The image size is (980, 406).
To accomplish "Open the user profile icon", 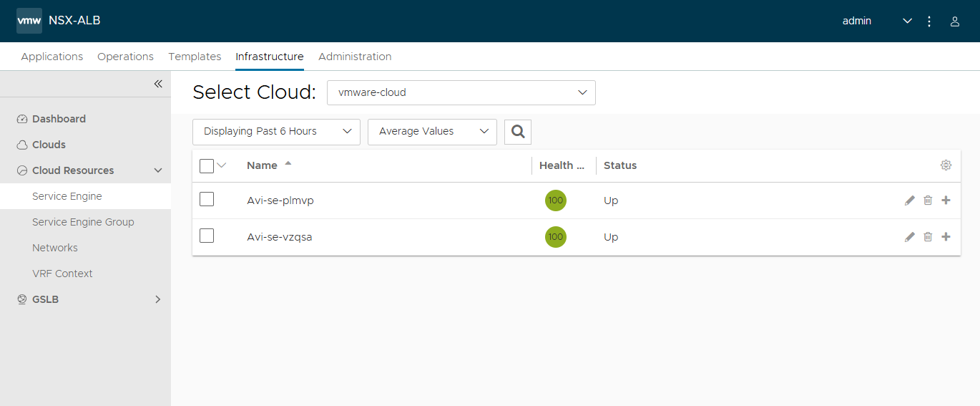I will click(x=954, y=21).
